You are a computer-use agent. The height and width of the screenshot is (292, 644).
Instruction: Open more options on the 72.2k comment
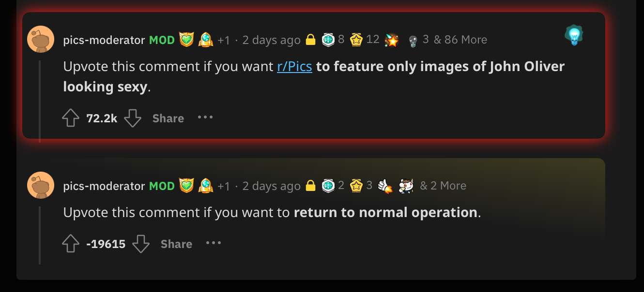[205, 117]
